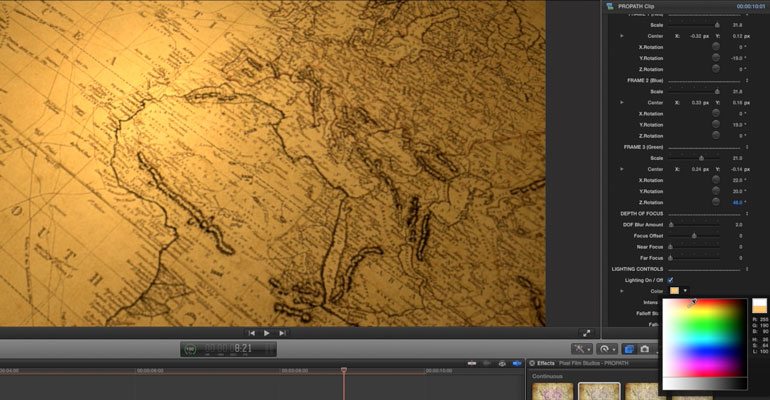Click the DOF Blur Amount value 2.0
The width and height of the screenshot is (770, 400).
click(738, 224)
